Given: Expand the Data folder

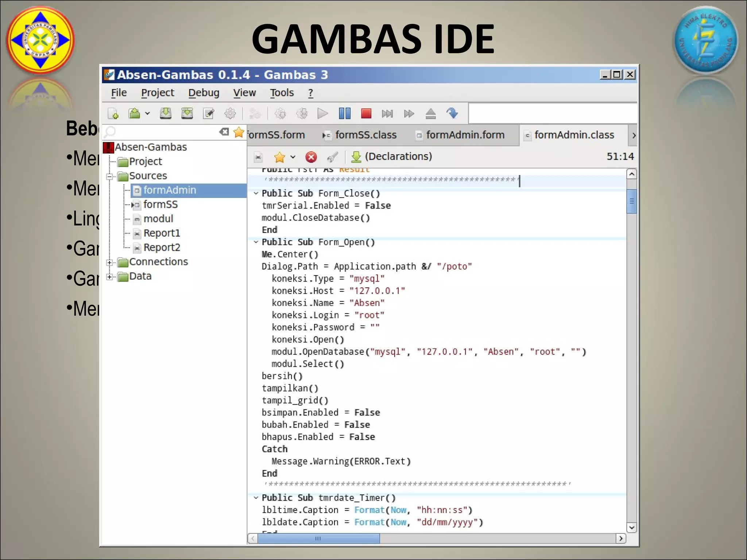Looking at the screenshot, I should [109, 277].
